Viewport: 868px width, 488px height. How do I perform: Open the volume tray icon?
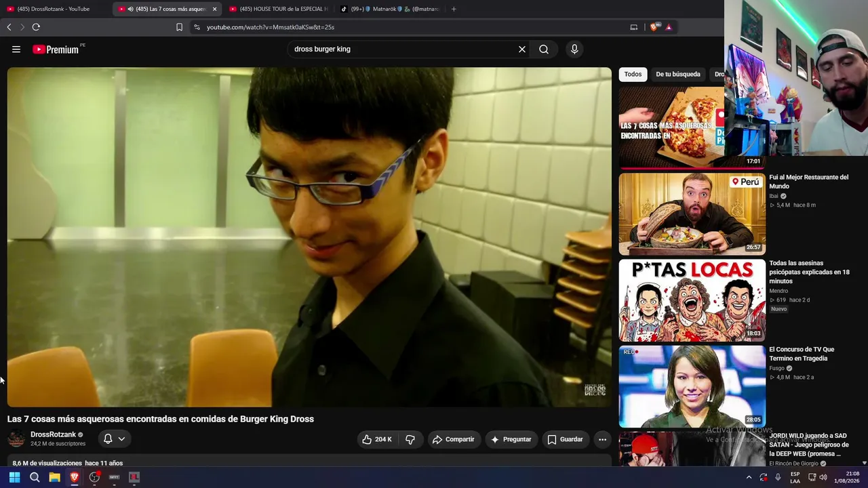coord(823,477)
